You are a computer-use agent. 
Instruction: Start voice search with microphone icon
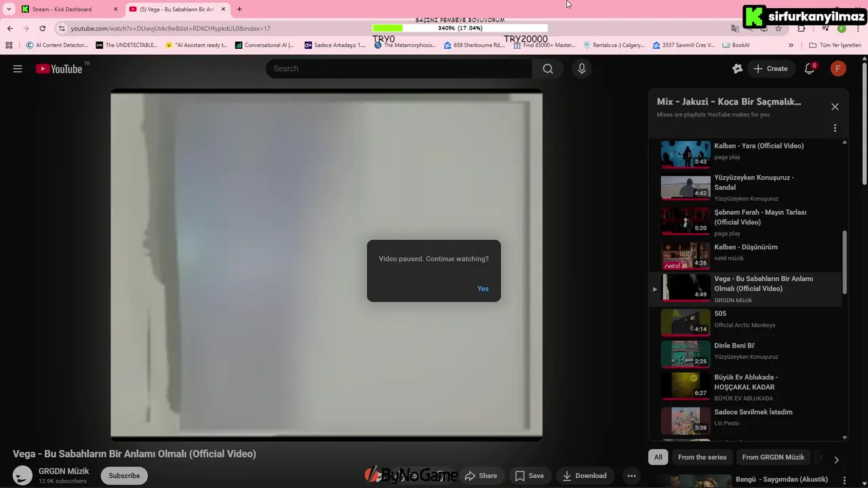click(581, 68)
